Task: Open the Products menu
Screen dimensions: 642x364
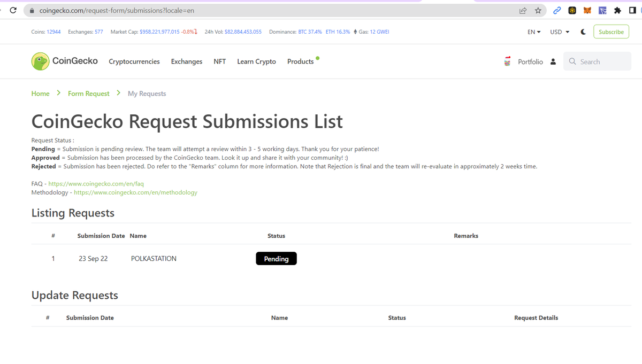Action: point(301,61)
